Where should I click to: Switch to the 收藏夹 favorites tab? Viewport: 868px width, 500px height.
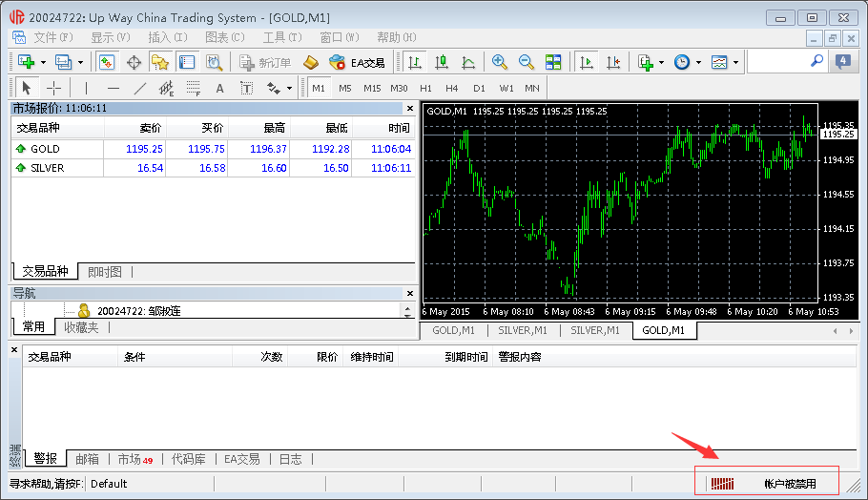point(81,327)
